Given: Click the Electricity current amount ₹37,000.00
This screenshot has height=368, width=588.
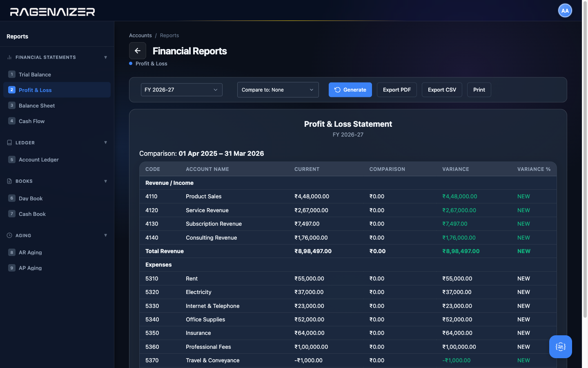Looking at the screenshot, I should pyautogui.click(x=309, y=292).
